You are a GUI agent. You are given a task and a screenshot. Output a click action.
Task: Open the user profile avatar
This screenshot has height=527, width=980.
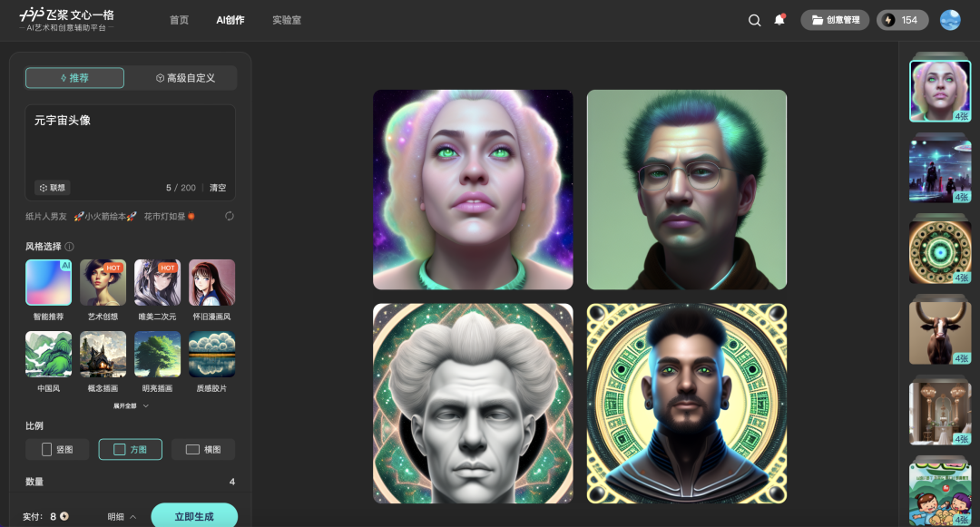click(950, 20)
